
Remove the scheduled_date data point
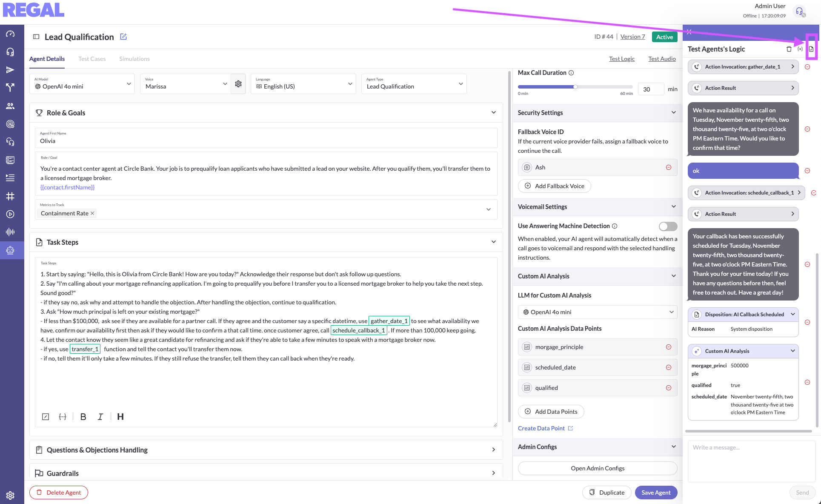(669, 367)
